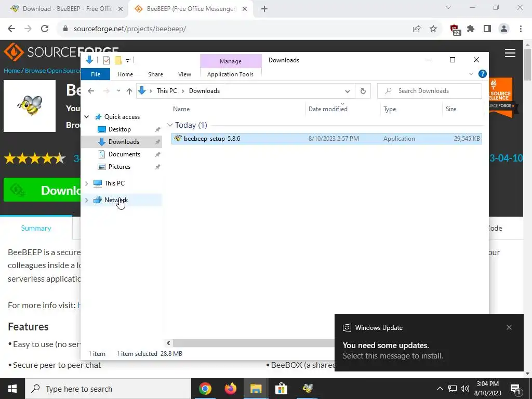532x399 pixels.
Task: Switch to the View ribbon tab
Action: (184, 74)
